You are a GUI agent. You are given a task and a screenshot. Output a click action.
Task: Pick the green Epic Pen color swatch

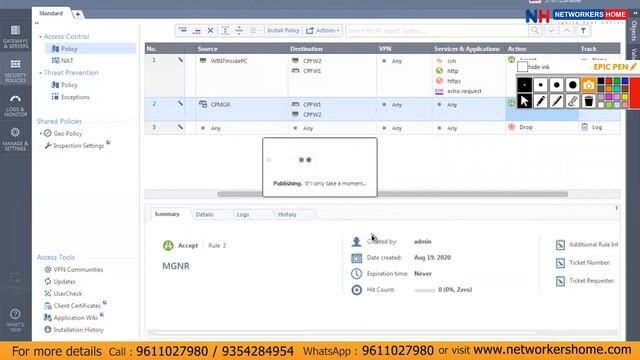click(x=617, y=81)
